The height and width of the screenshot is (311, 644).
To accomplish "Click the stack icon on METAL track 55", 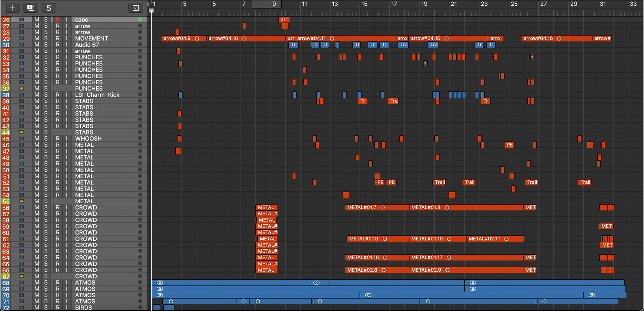I will 21,201.
